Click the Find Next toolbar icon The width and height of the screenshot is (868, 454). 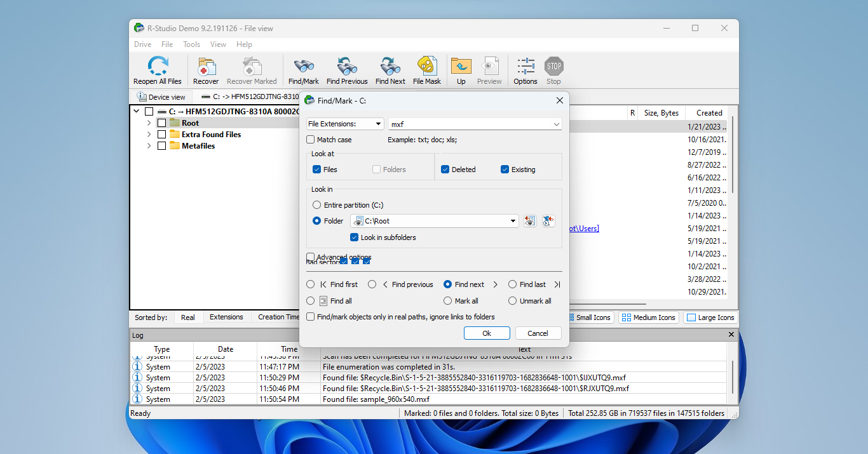point(390,66)
